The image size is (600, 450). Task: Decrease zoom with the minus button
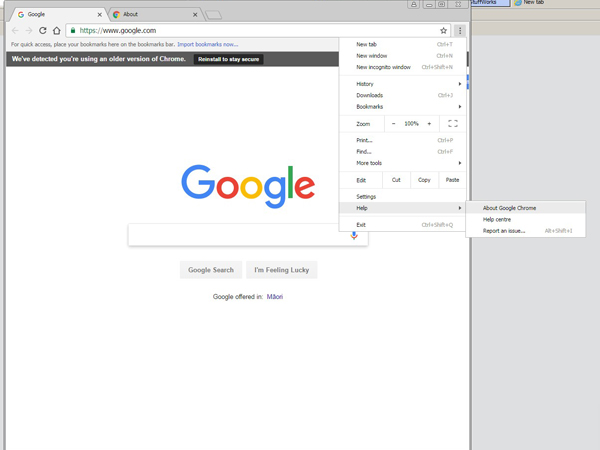click(393, 124)
